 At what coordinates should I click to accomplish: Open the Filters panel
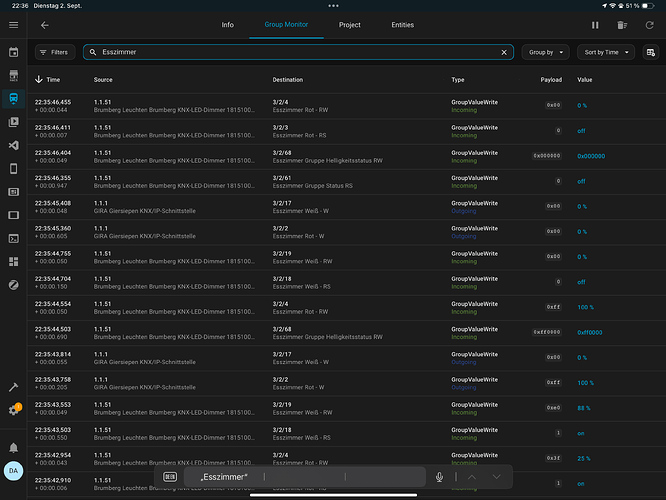point(55,52)
